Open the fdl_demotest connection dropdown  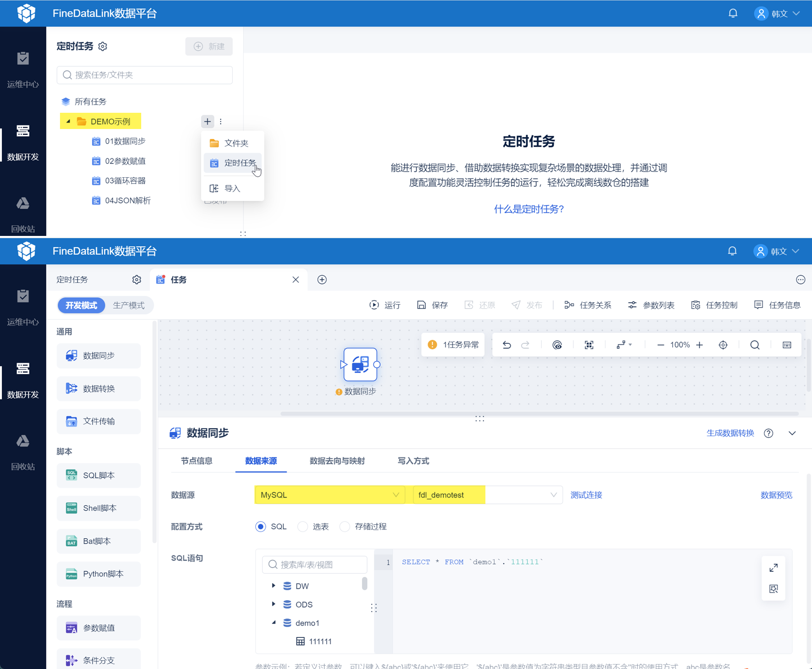click(488, 495)
